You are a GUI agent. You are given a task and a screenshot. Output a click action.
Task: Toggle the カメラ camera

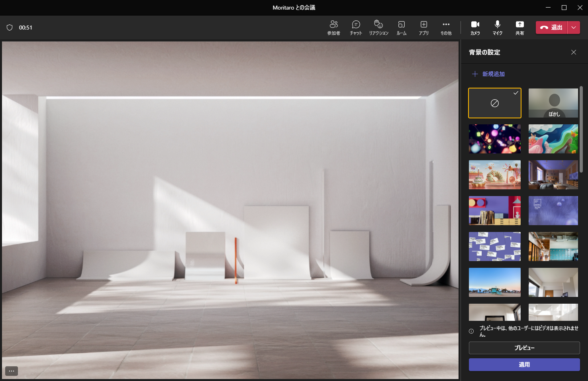click(x=475, y=27)
